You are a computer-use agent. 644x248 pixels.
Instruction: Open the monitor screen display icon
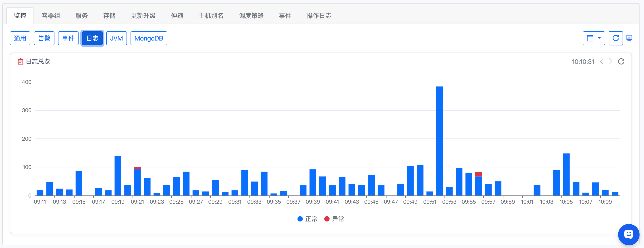click(x=629, y=38)
